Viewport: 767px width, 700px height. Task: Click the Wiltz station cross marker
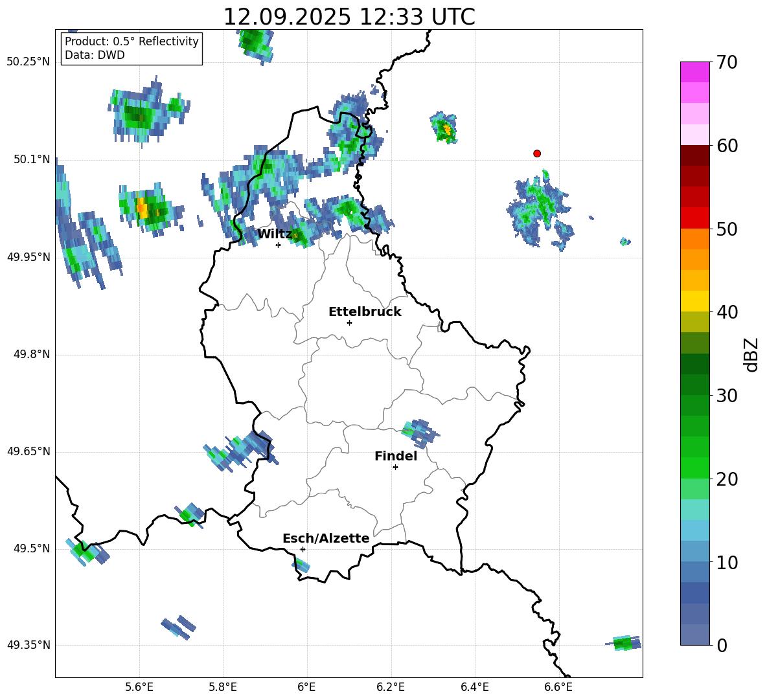pyautogui.click(x=278, y=245)
